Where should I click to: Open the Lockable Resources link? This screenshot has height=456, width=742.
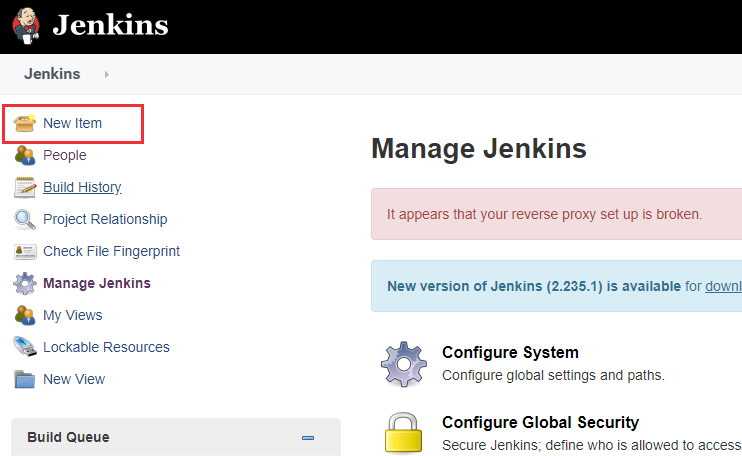[106, 347]
